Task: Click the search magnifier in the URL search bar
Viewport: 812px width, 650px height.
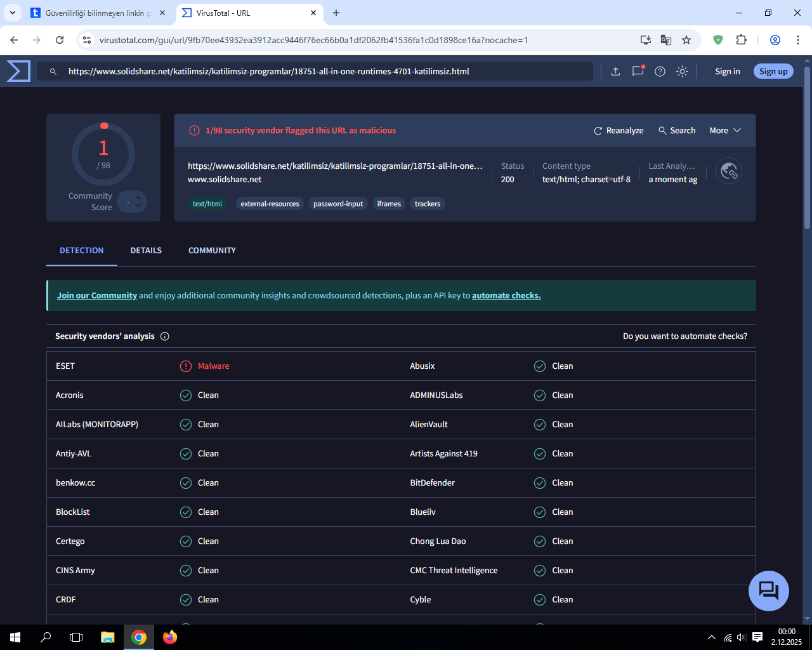Action: click(x=53, y=72)
